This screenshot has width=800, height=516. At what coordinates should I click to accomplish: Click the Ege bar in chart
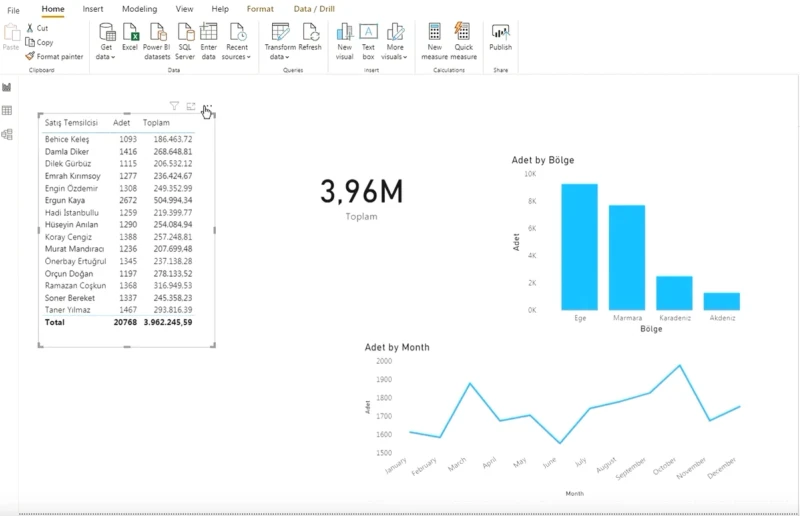[x=580, y=247]
